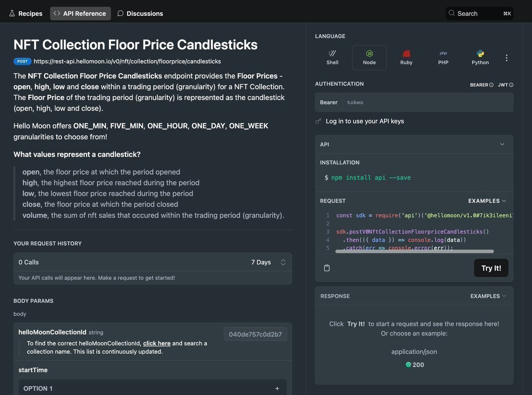This screenshot has width=532, height=395.
Task: Follow the 'click here' collection link
Action: (x=157, y=343)
